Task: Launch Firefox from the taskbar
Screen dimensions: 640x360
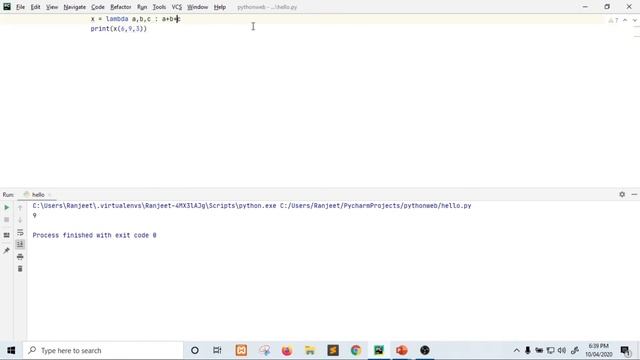Action: (287, 350)
